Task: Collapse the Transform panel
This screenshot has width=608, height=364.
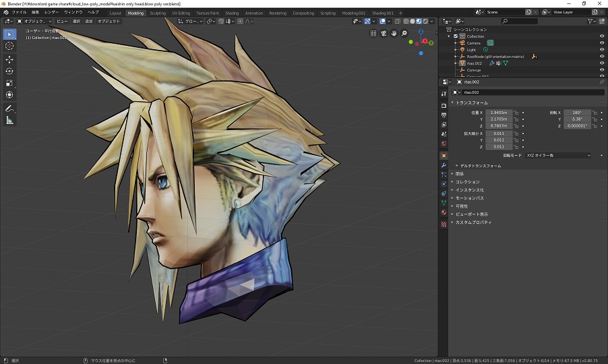Action: (x=452, y=102)
